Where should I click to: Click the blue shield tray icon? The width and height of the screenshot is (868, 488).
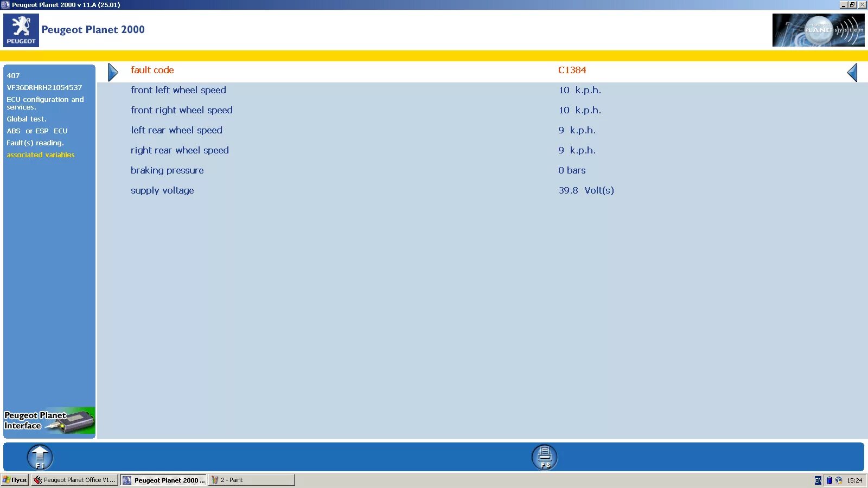pyautogui.click(x=829, y=480)
